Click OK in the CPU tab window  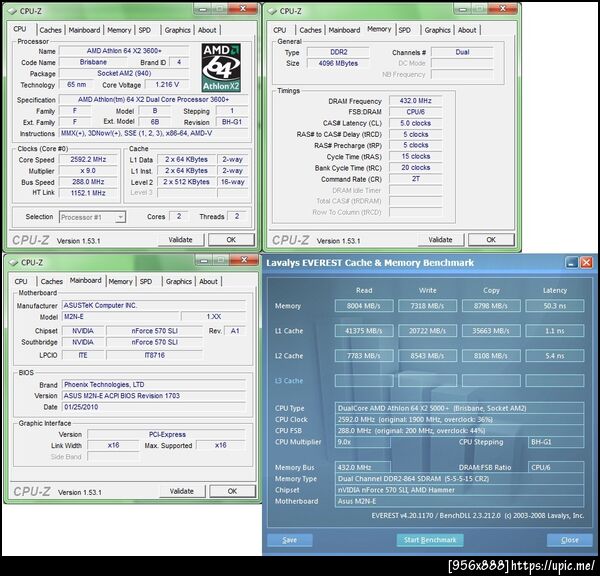pyautogui.click(x=231, y=240)
